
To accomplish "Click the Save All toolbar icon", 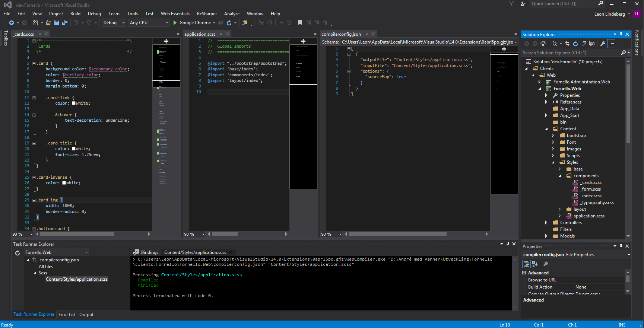I will [x=64, y=23].
